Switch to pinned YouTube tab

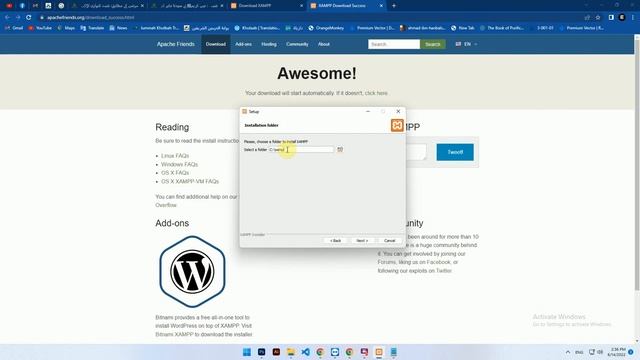click(x=9, y=6)
